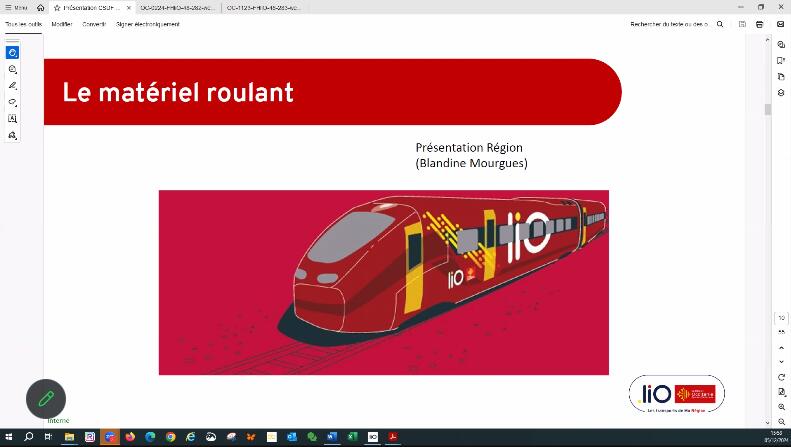Open Excel from the taskbar
Viewport: 791px width, 447px height.
tap(352, 437)
